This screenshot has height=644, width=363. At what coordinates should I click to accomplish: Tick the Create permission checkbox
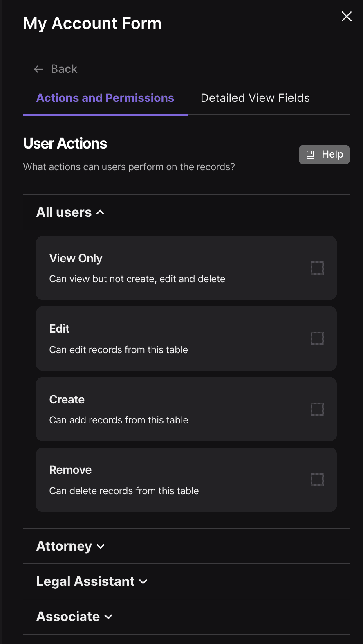[x=317, y=409]
